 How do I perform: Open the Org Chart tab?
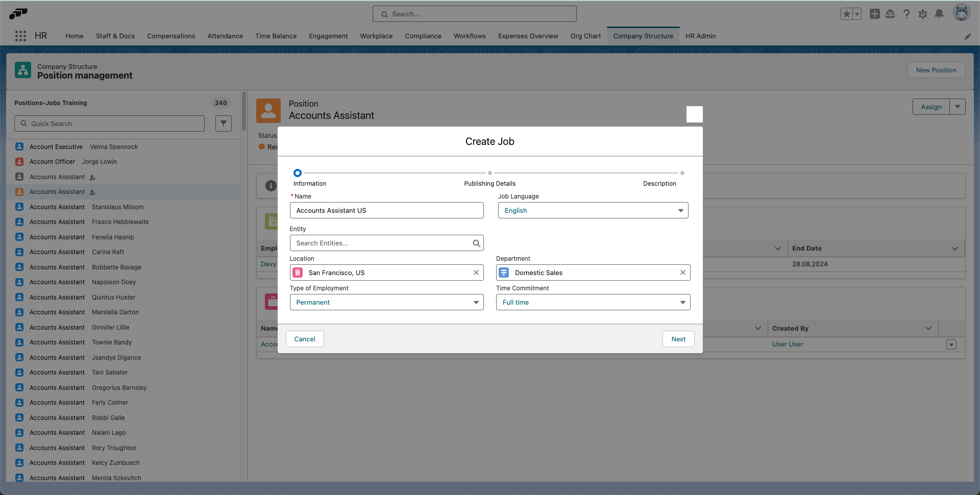tap(585, 36)
